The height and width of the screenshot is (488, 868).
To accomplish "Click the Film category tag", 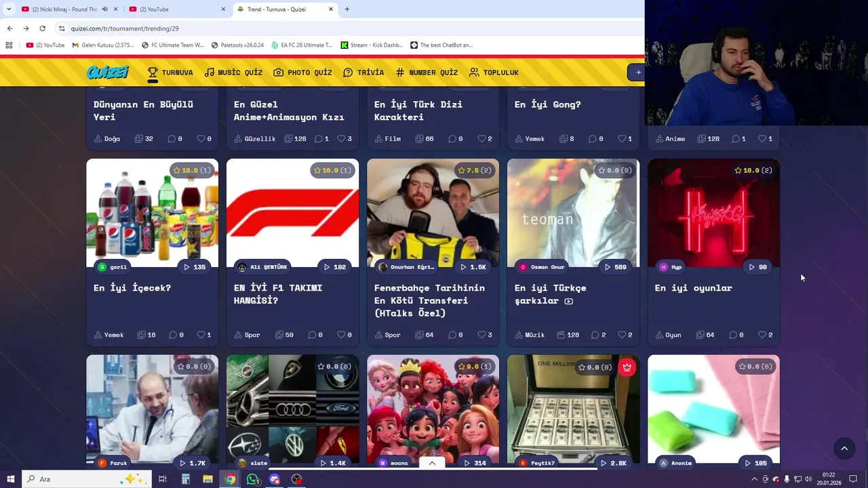I will click(x=387, y=139).
